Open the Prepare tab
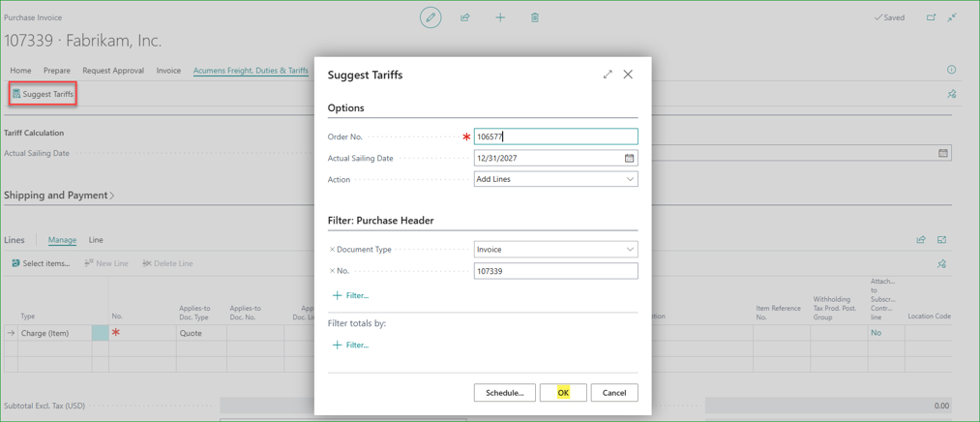The height and width of the screenshot is (422, 980). click(57, 71)
